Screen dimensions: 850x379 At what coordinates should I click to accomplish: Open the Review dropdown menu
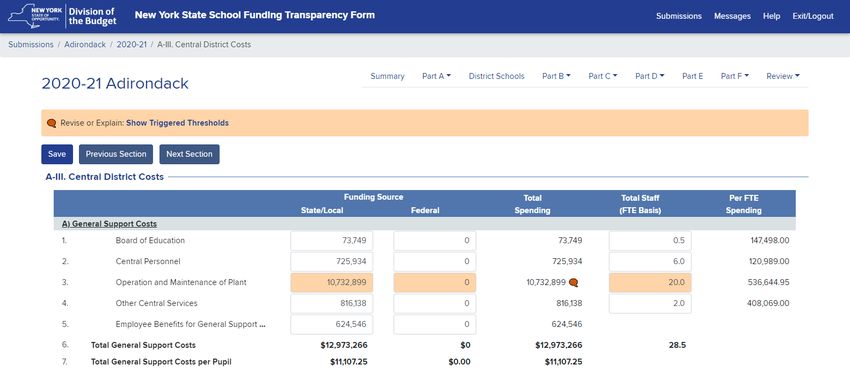[x=783, y=76]
